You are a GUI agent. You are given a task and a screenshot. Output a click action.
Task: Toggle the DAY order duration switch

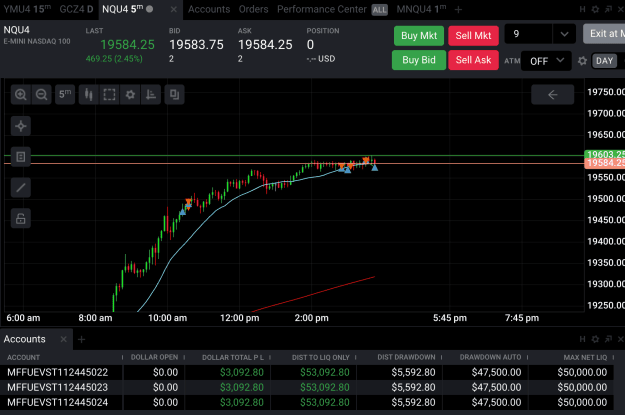(x=604, y=61)
